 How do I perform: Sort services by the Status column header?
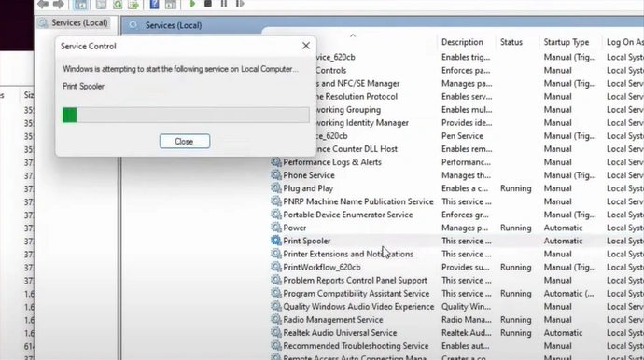511,42
